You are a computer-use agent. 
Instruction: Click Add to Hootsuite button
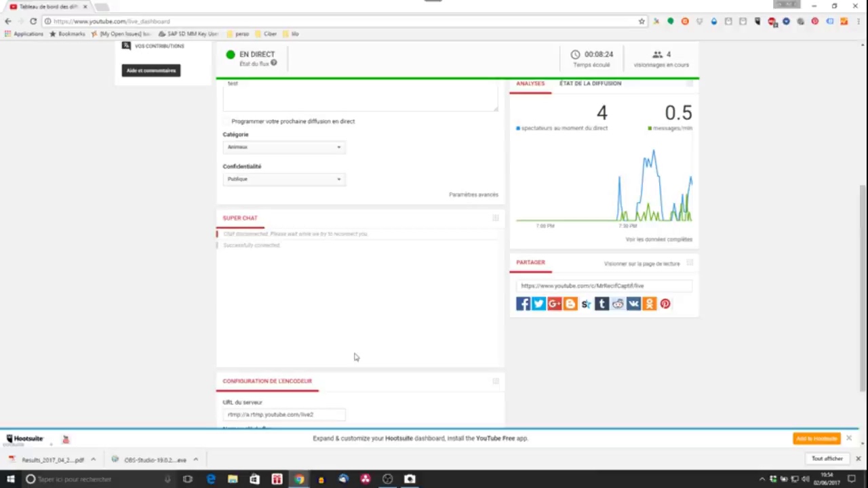816,439
